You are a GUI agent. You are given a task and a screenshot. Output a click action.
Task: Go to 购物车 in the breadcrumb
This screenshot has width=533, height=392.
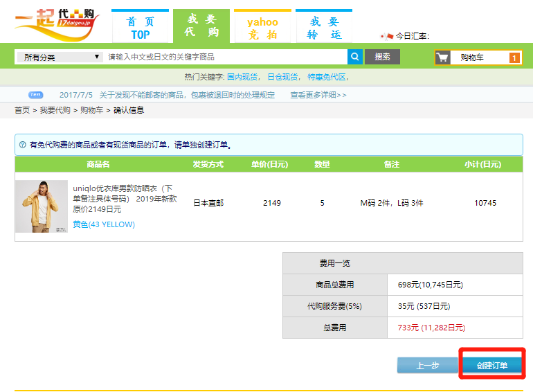92,110
